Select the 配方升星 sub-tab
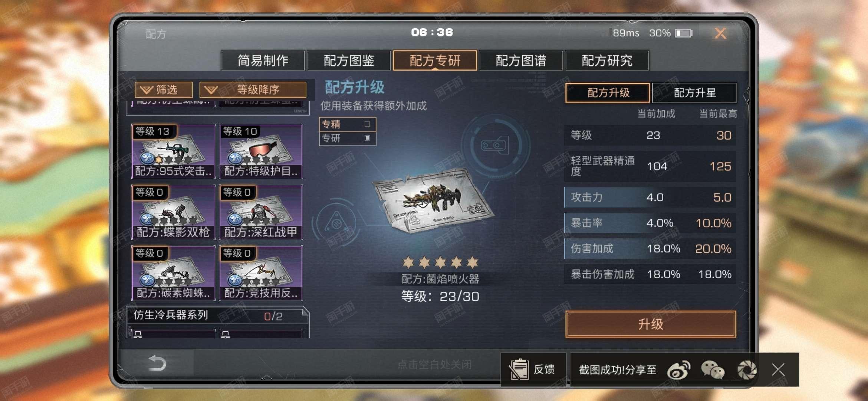The height and width of the screenshot is (401, 868). (694, 92)
